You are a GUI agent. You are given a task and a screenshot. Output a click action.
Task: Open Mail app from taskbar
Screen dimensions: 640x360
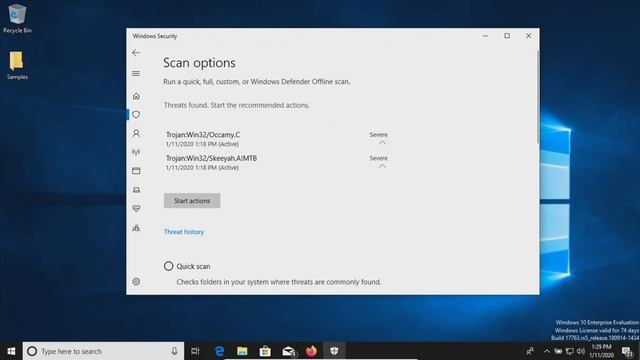click(x=288, y=351)
